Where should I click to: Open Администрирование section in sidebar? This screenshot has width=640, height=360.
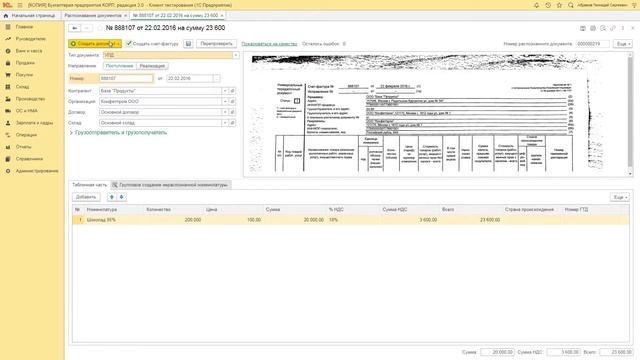coord(37,171)
